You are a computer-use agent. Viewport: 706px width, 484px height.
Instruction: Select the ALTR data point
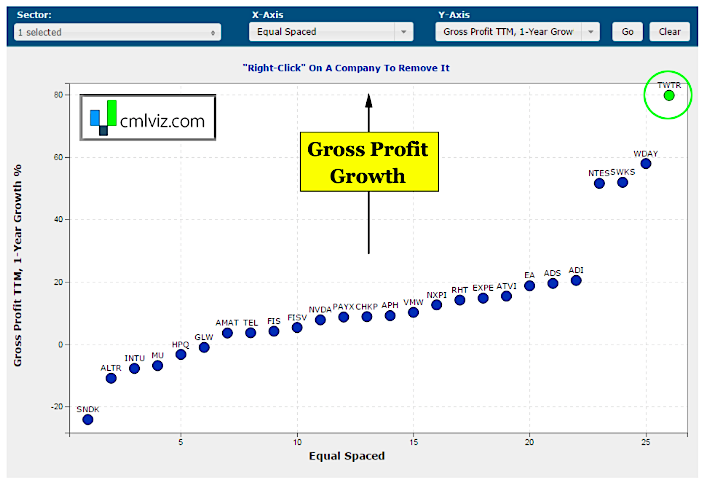(111, 378)
